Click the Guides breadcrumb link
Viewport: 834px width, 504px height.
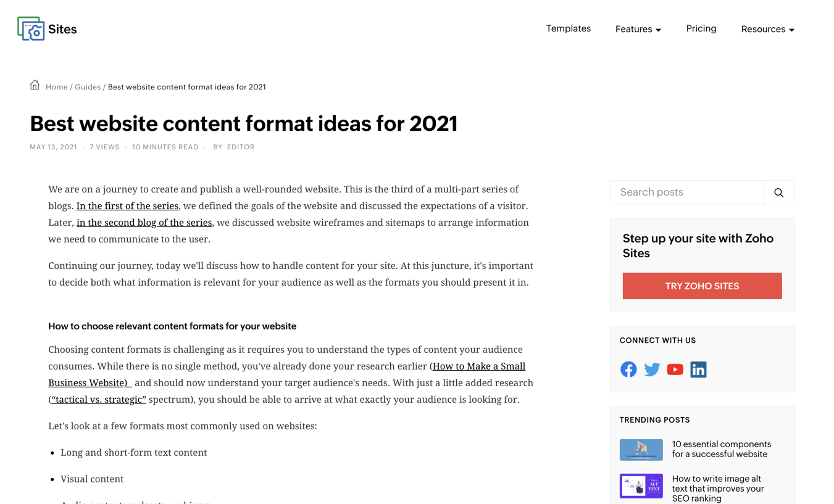pos(88,87)
